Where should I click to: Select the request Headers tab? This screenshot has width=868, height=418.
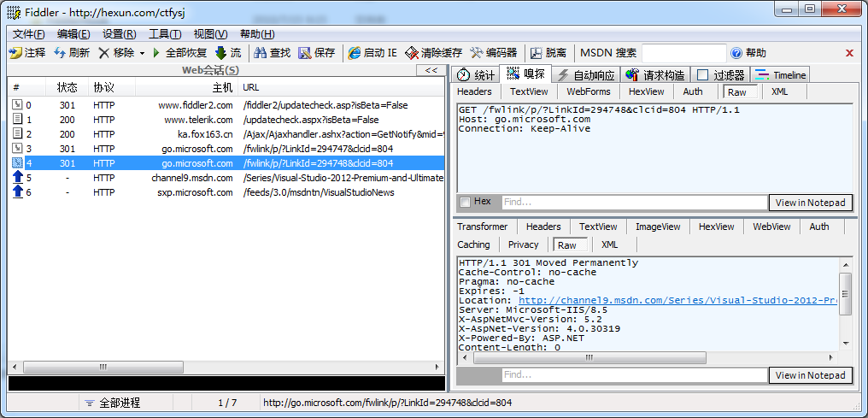[474, 92]
